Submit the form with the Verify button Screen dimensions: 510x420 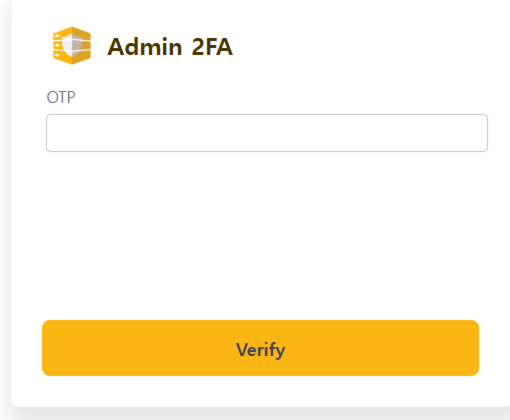pyautogui.click(x=260, y=348)
